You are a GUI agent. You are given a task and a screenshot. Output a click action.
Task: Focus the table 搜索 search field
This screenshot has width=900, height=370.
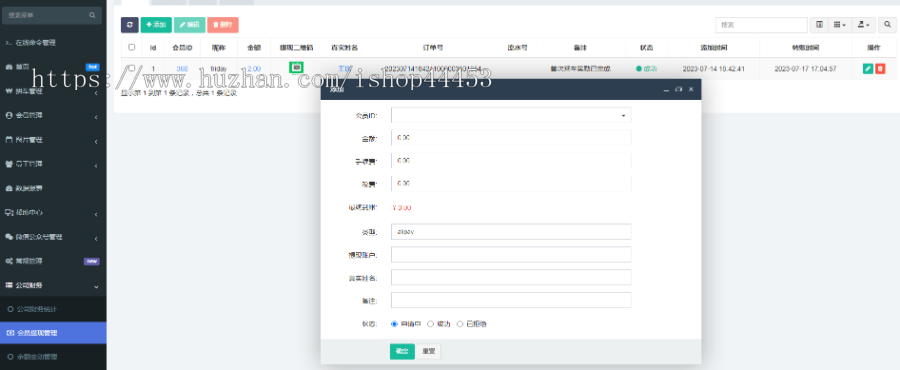761,25
